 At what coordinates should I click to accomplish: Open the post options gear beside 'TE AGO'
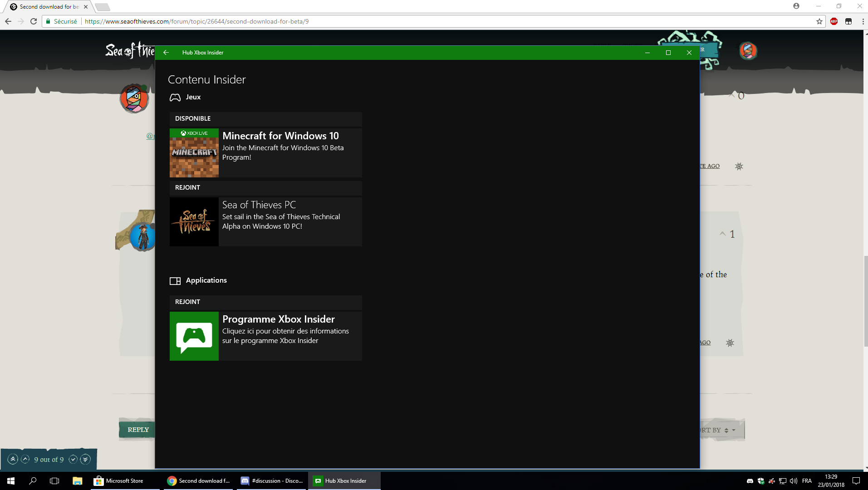[739, 167]
